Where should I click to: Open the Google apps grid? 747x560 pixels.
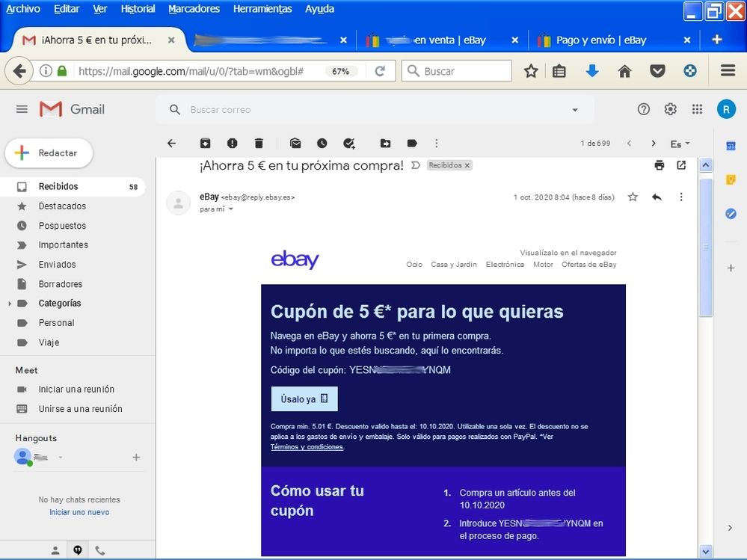click(x=697, y=108)
